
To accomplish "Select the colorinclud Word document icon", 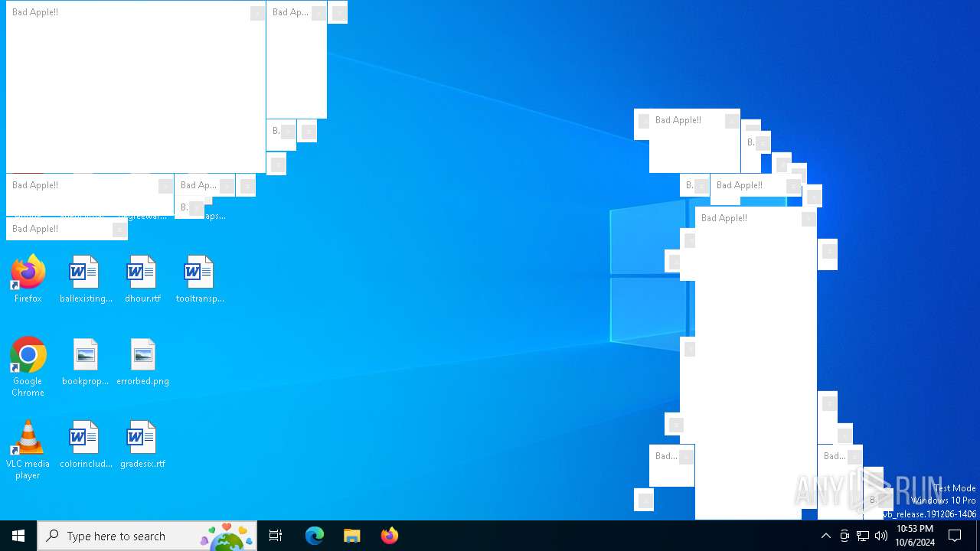I will pos(85,445).
